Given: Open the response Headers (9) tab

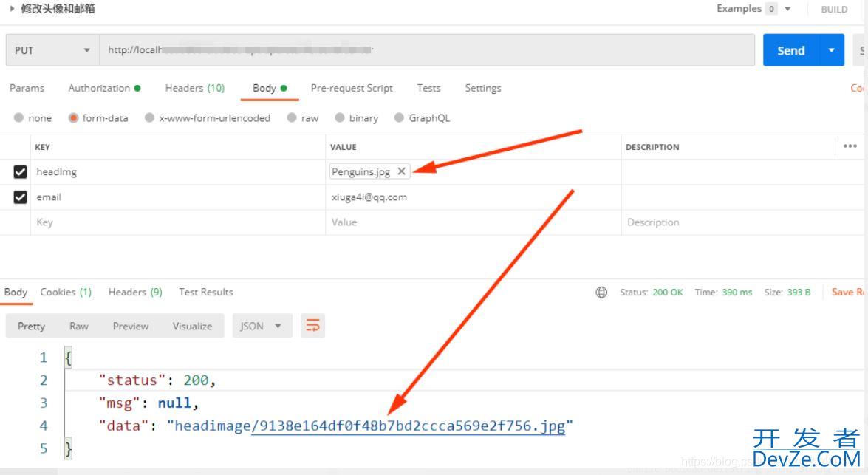Looking at the screenshot, I should coord(135,292).
